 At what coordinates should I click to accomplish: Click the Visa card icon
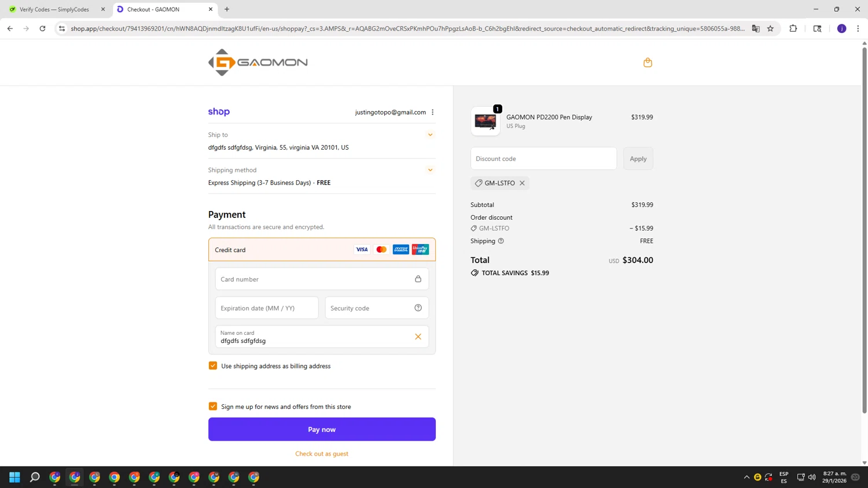tap(362, 250)
